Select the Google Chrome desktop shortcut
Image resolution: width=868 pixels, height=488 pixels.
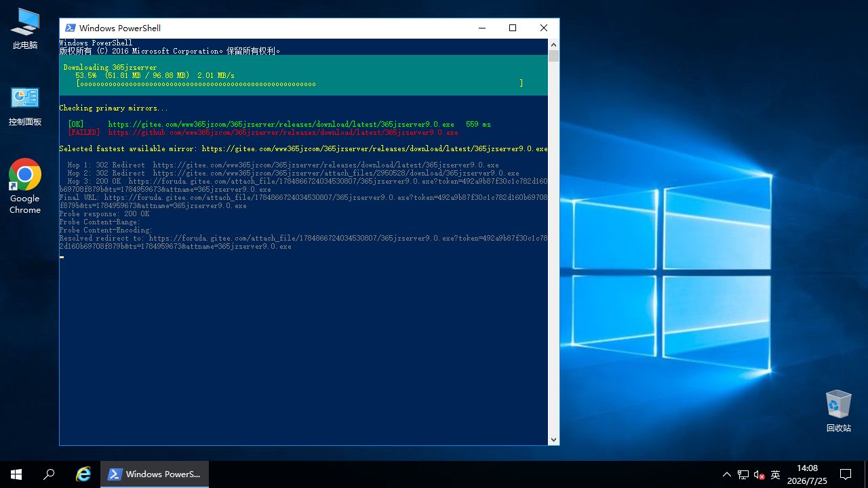25,186
